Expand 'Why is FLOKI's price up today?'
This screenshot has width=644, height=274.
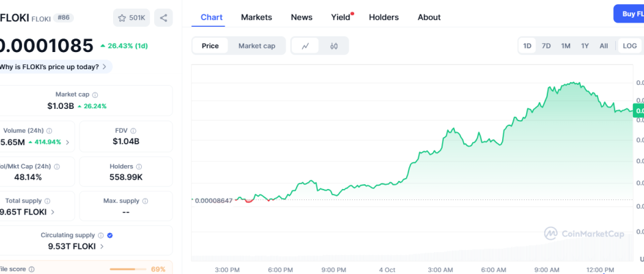[x=55, y=66]
